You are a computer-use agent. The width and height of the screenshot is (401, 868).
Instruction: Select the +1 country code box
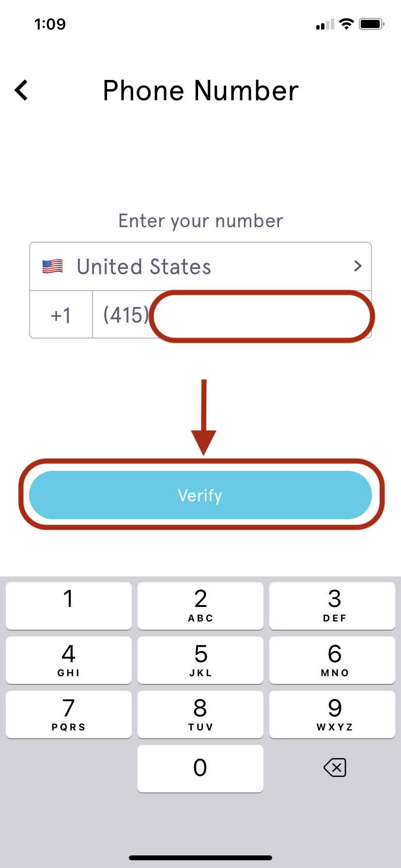tap(61, 315)
